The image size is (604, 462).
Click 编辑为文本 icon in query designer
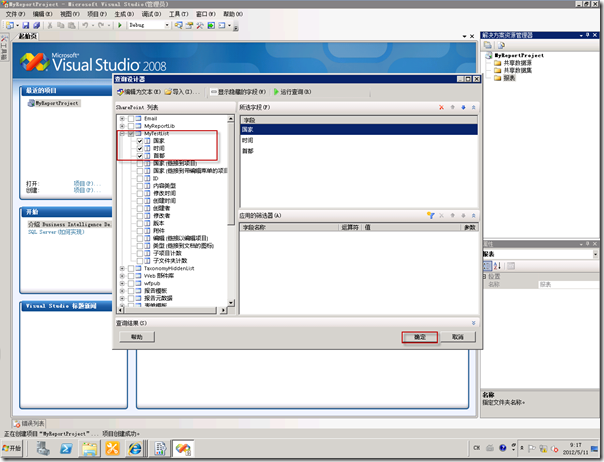coord(120,92)
